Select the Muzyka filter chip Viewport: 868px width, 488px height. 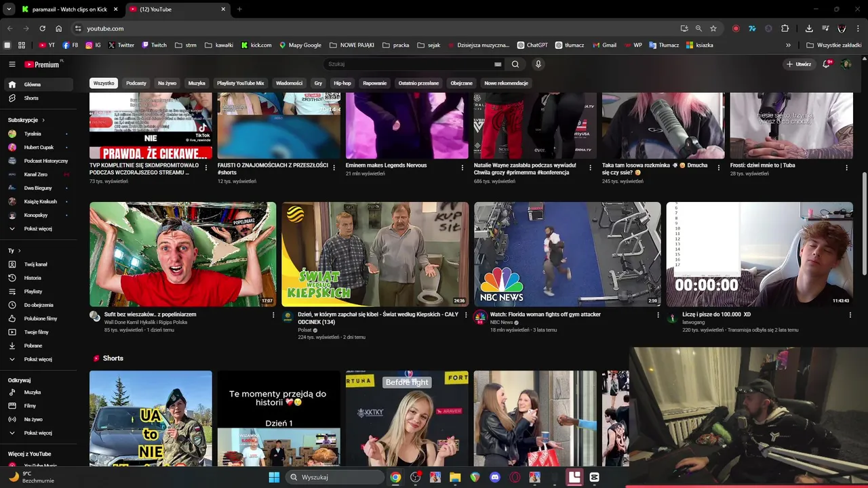[197, 83]
